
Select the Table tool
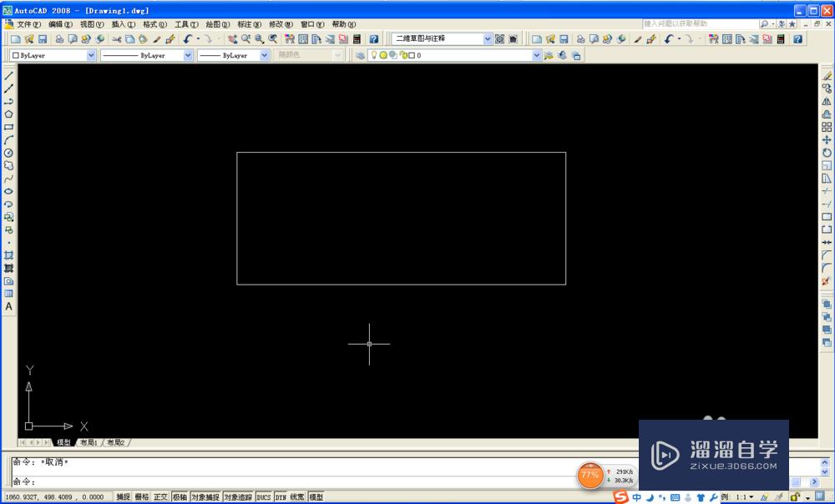pos(8,294)
